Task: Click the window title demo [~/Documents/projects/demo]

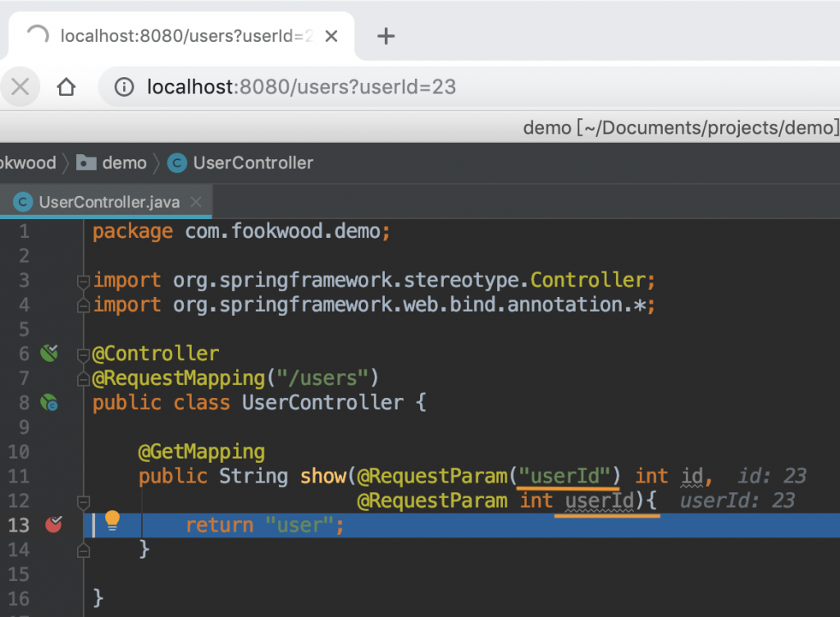Action: [x=680, y=127]
